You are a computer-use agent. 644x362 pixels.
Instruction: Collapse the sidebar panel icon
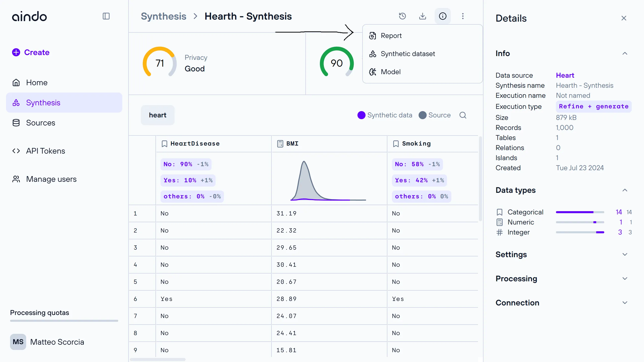pyautogui.click(x=106, y=16)
